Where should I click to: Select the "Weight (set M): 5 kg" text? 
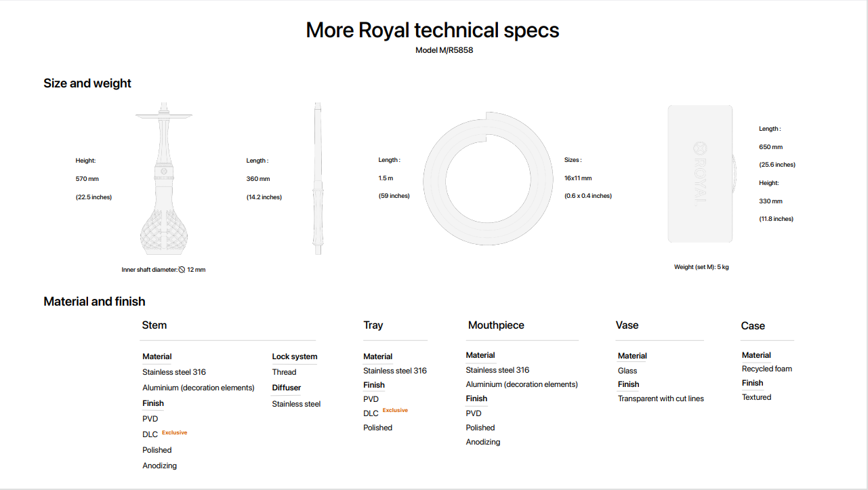701,267
